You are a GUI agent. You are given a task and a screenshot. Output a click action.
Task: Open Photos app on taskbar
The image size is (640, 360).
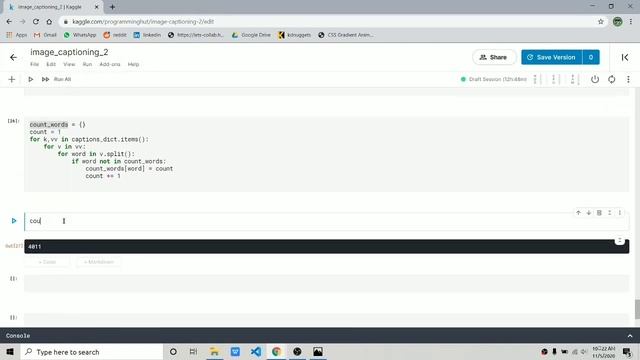coord(318,352)
